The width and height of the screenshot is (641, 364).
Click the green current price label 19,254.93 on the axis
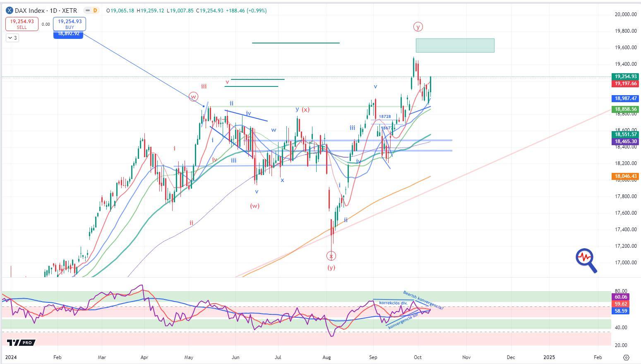[625, 77]
